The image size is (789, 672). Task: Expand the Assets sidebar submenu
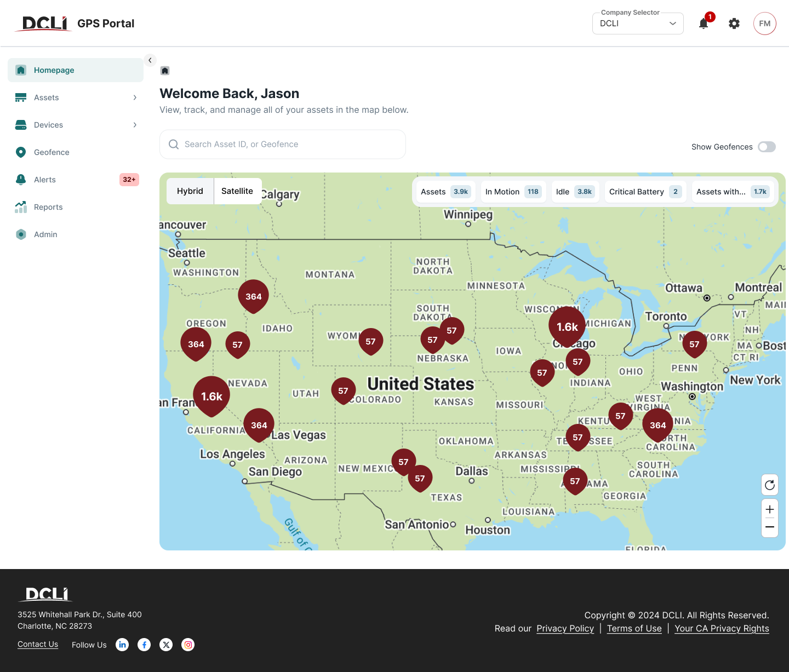pos(76,97)
